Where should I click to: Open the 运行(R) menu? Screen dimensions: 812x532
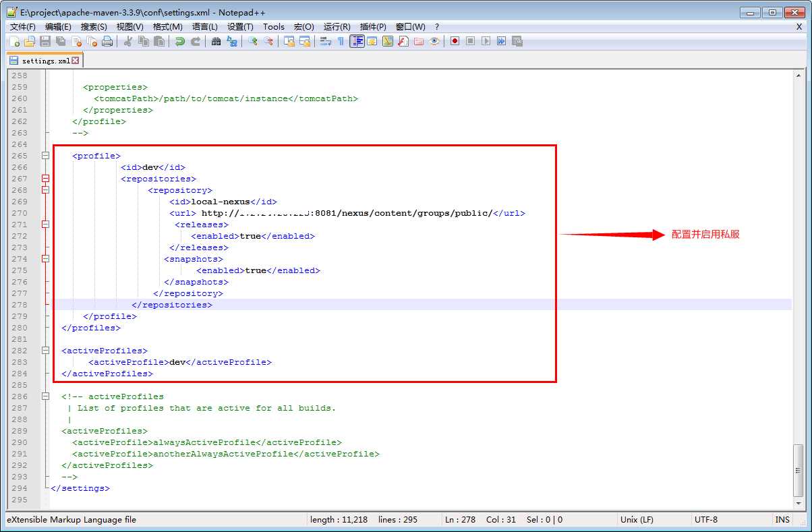[x=337, y=26]
